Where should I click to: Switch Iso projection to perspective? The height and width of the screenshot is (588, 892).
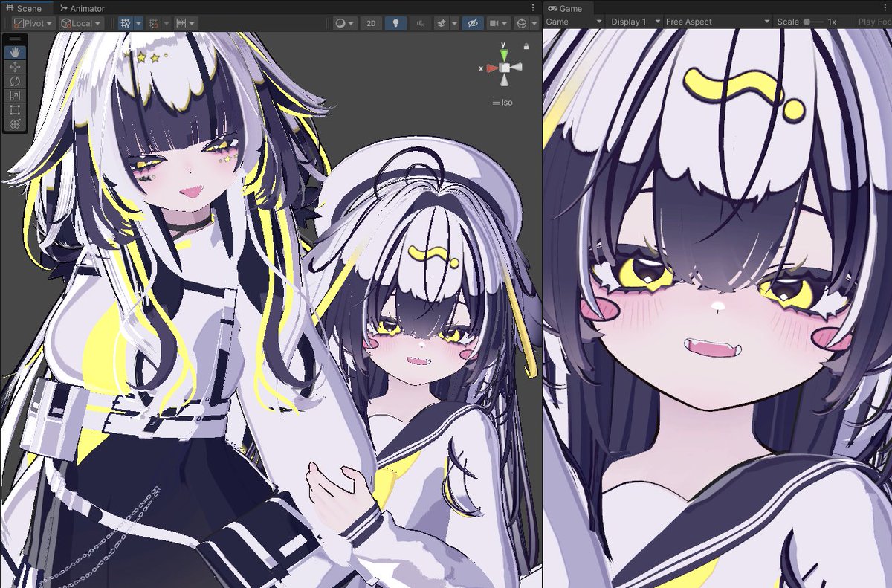pos(503,103)
